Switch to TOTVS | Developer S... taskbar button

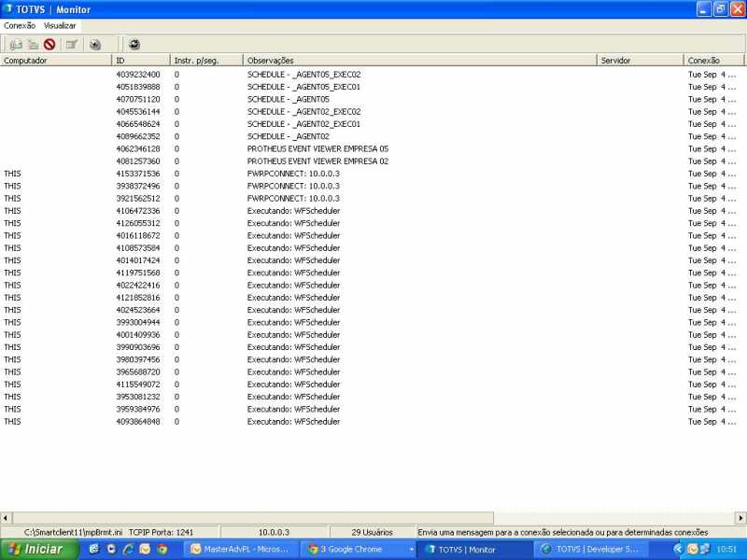point(593,549)
